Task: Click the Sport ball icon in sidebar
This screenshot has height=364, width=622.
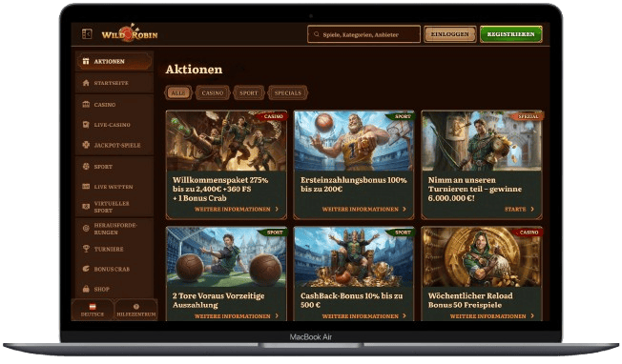Action: [86, 167]
